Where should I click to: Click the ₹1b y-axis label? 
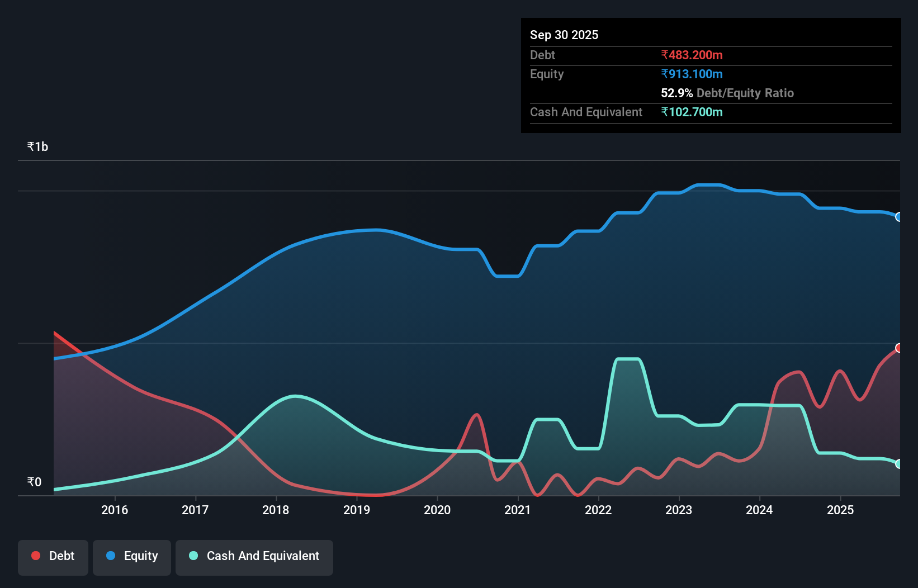(37, 146)
